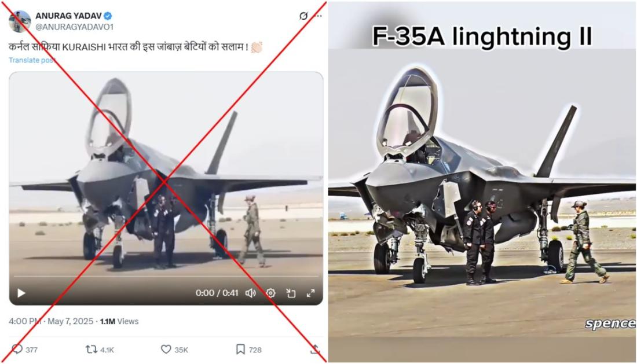This screenshot has width=637, height=364.
Task: Click Translate post link
Action: coord(31,60)
